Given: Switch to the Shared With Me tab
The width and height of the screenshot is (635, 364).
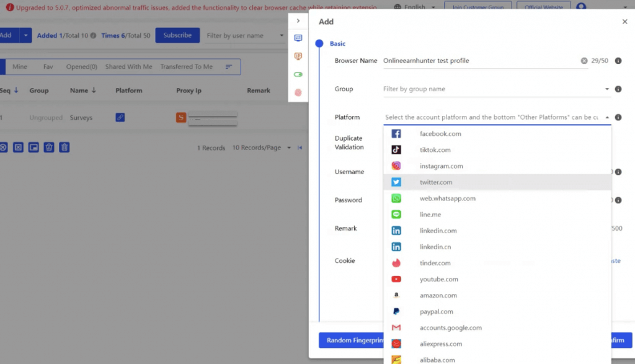Looking at the screenshot, I should coord(128,67).
